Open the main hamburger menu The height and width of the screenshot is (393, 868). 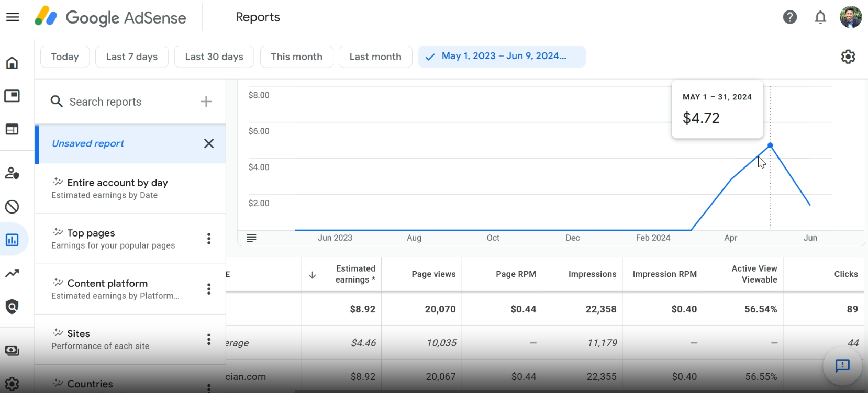(13, 17)
